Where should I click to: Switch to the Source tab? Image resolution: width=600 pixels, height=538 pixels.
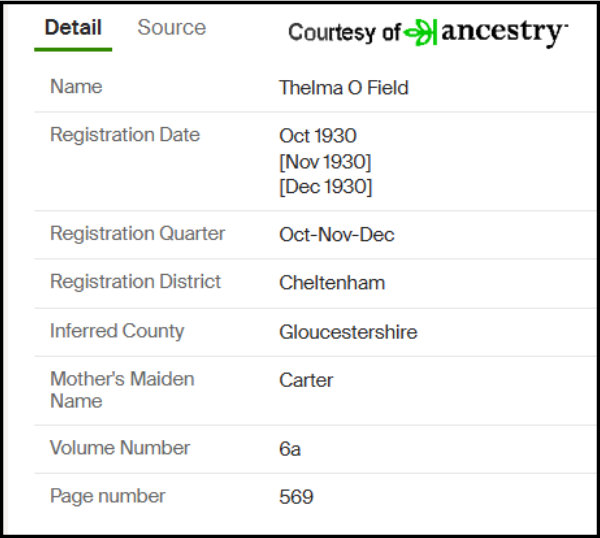[171, 28]
